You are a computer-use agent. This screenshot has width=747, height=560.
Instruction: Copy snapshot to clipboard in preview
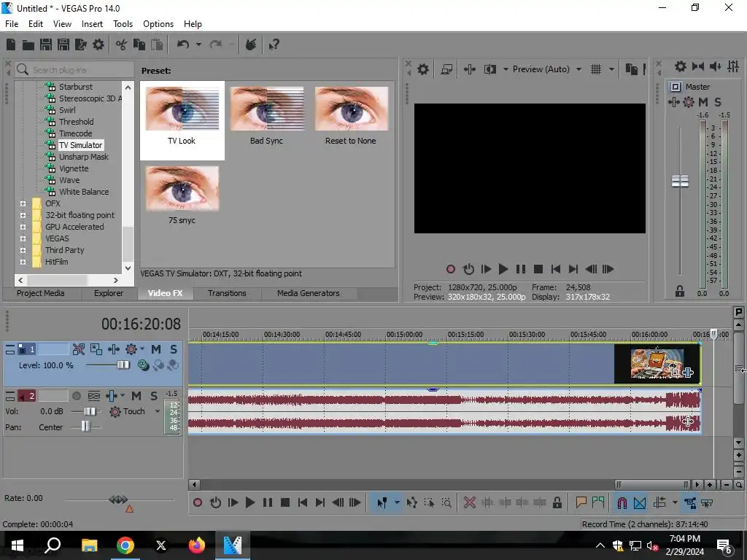(631, 69)
